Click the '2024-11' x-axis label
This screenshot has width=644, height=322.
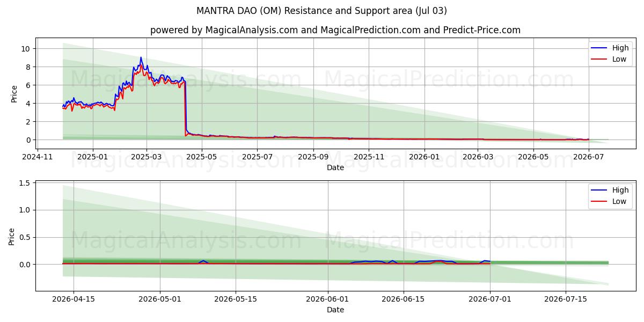point(36,157)
